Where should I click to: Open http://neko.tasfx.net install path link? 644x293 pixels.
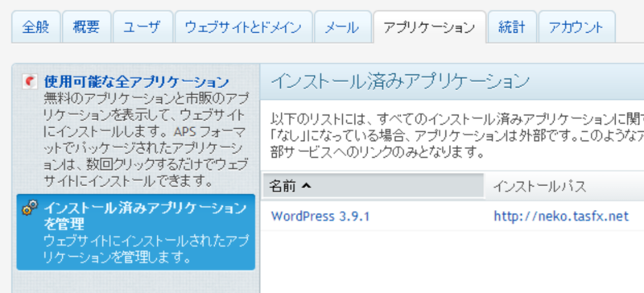561,217
